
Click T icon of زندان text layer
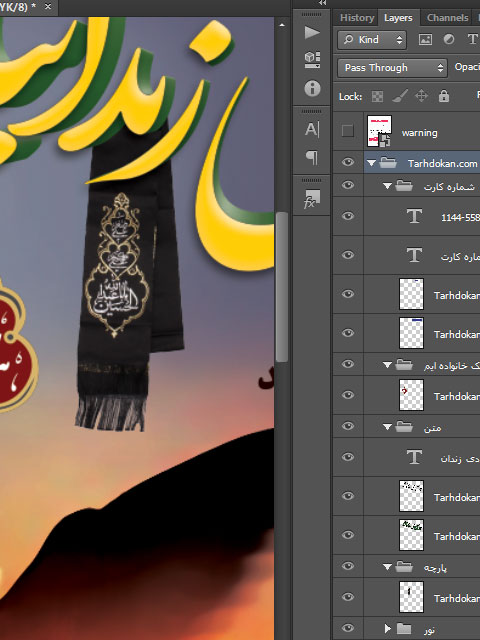pos(414,457)
